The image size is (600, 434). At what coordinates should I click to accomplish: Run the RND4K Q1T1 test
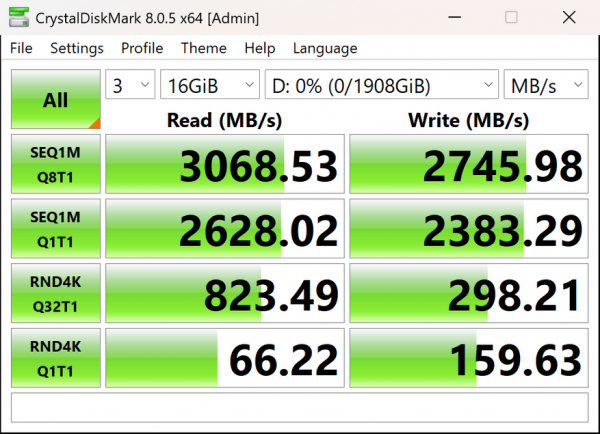(56, 358)
